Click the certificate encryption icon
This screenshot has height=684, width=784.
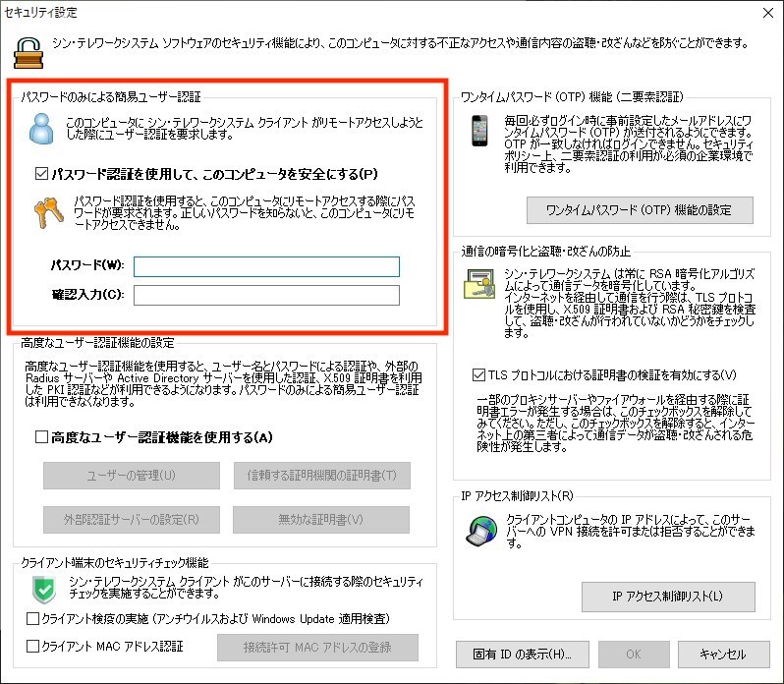click(x=479, y=283)
